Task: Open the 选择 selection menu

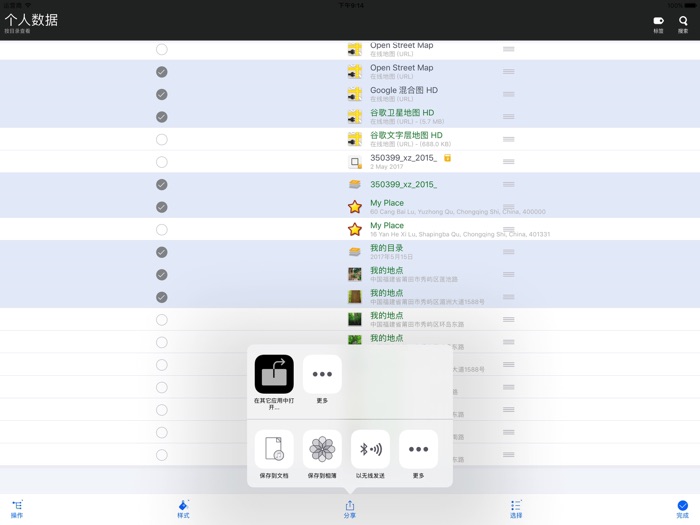Action: coord(516,508)
